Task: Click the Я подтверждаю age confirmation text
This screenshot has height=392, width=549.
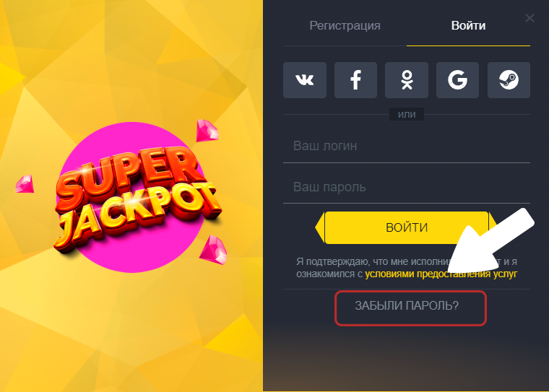Action: click(407, 268)
